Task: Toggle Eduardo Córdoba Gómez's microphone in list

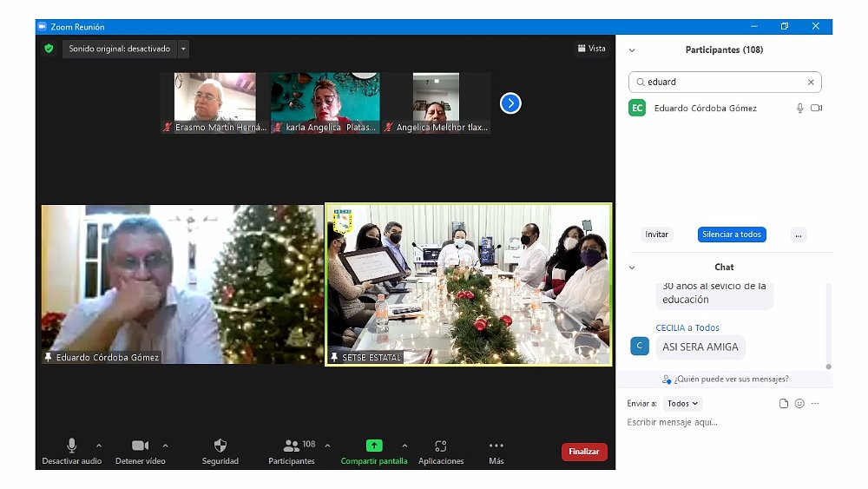Action: (x=800, y=108)
